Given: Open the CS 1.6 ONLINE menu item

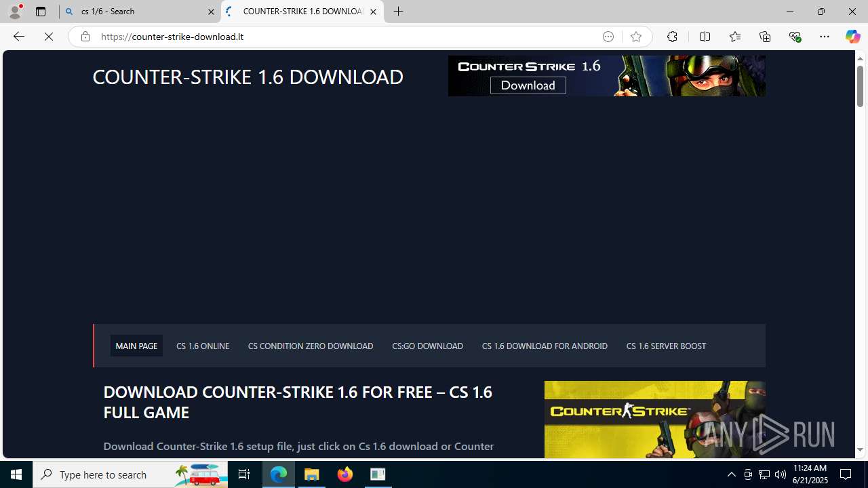Looking at the screenshot, I should (x=203, y=346).
